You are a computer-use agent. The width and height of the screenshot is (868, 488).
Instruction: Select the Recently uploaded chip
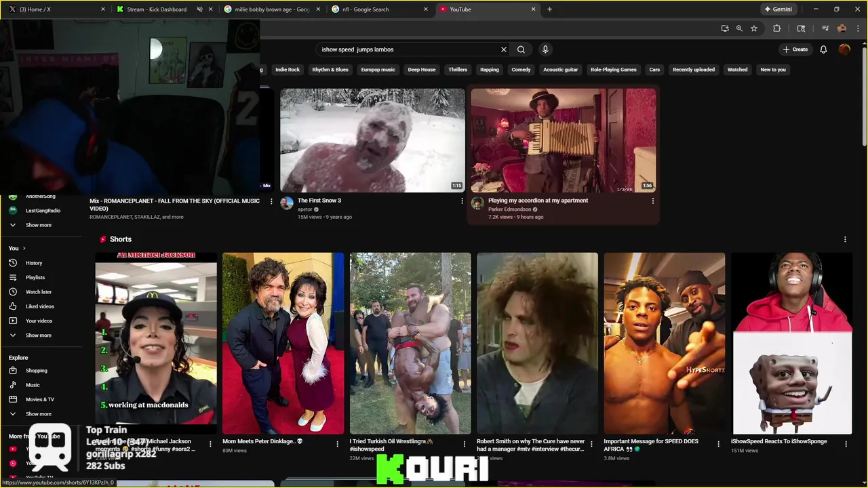pyautogui.click(x=694, y=70)
